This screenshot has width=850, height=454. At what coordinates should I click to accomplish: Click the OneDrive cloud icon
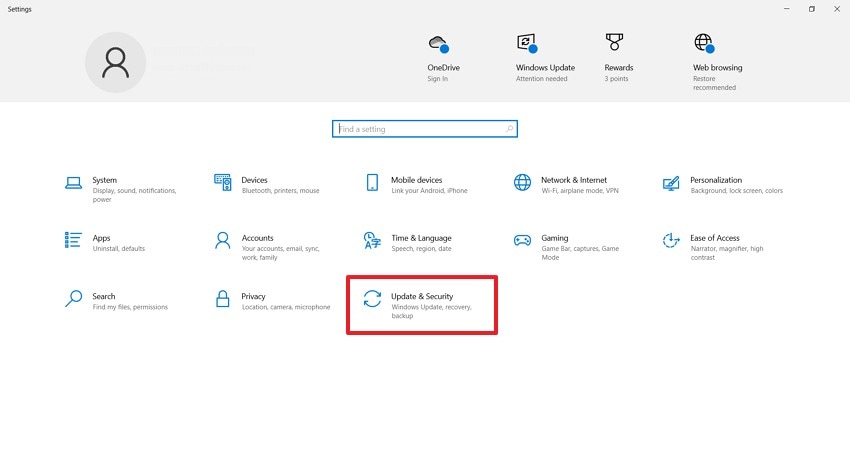[x=439, y=44]
